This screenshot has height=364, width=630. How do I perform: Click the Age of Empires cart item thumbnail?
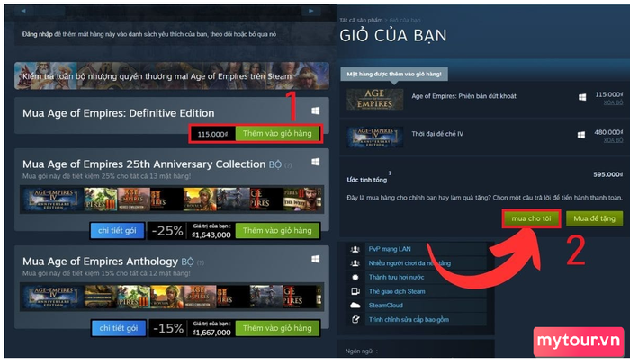(375, 99)
